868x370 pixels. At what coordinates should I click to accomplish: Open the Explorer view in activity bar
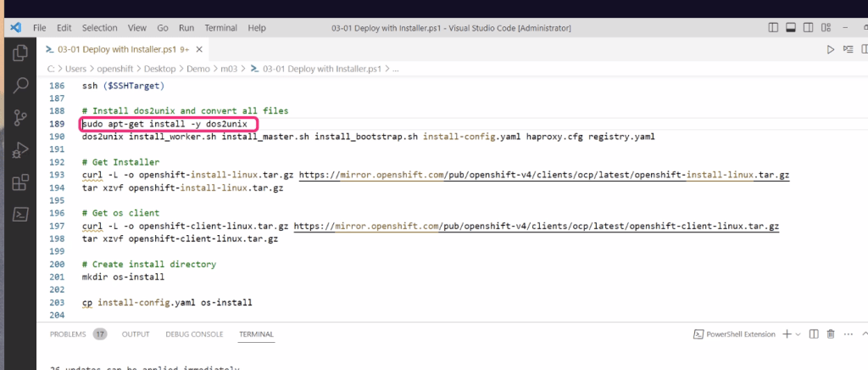point(20,53)
